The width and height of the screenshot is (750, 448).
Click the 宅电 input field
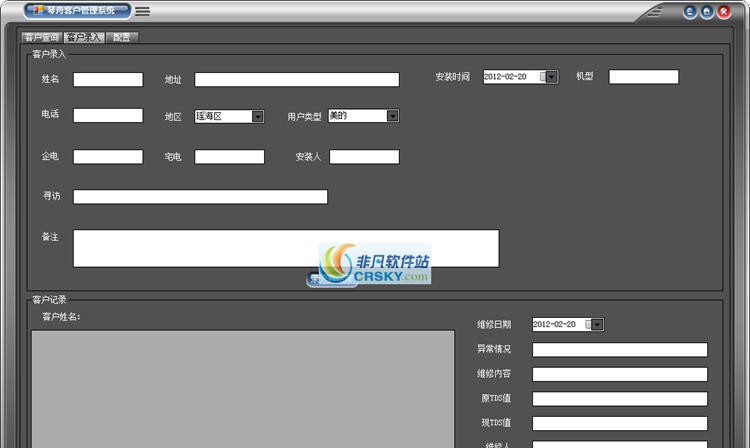229,157
